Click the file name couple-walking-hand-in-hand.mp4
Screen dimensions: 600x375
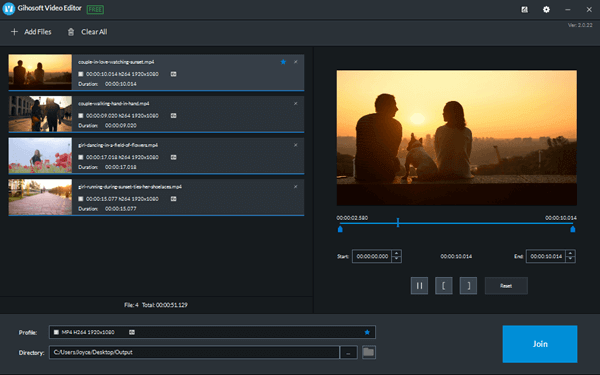click(114, 104)
